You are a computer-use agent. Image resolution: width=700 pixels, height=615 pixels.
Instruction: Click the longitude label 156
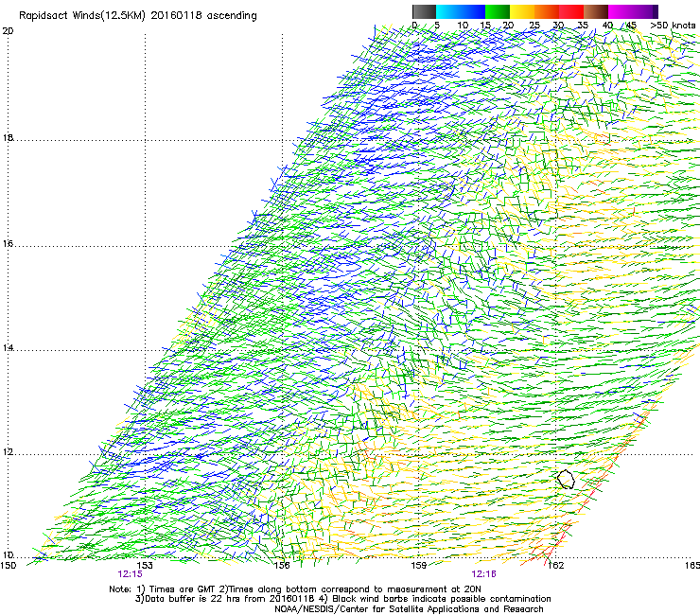pyautogui.click(x=282, y=566)
